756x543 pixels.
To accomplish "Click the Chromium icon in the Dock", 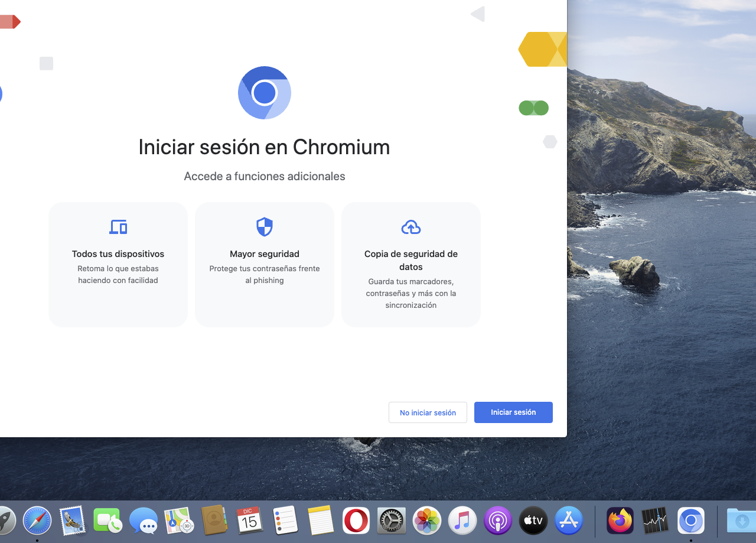I will pos(691,521).
